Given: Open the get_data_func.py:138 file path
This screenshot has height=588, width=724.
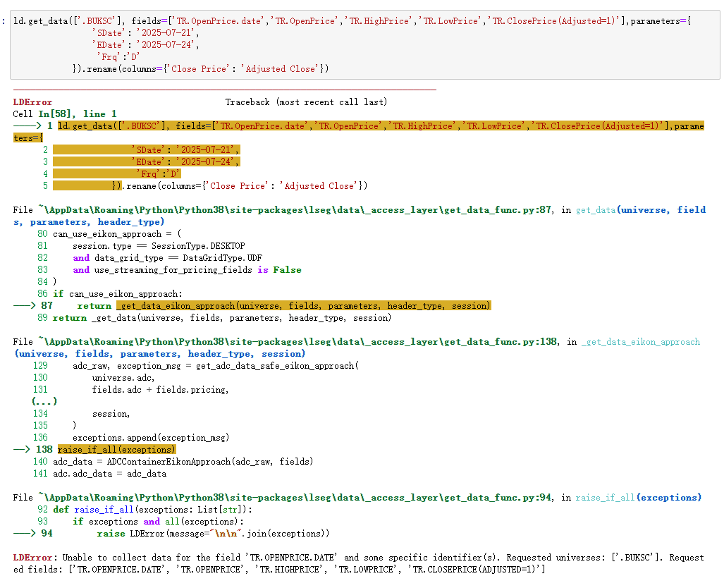Looking at the screenshot, I should tap(297, 343).
